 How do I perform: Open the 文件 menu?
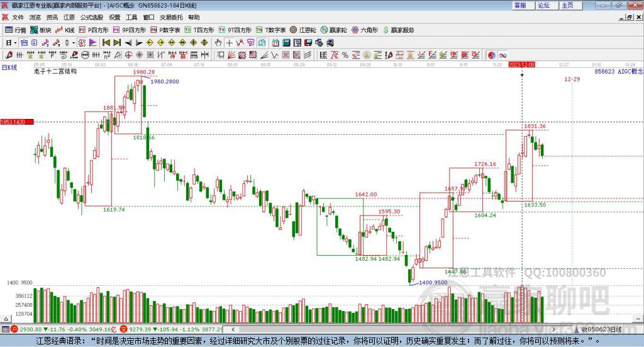[18, 17]
